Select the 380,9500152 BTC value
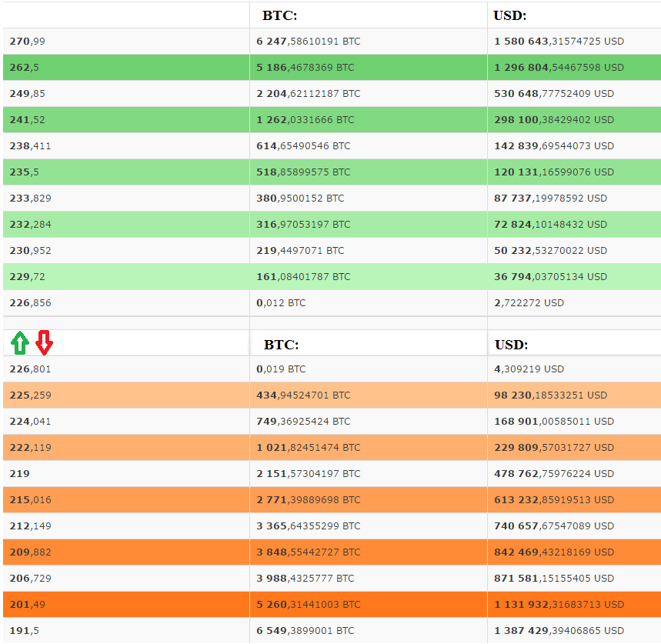Image resolution: width=661 pixels, height=644 pixels. point(301,198)
